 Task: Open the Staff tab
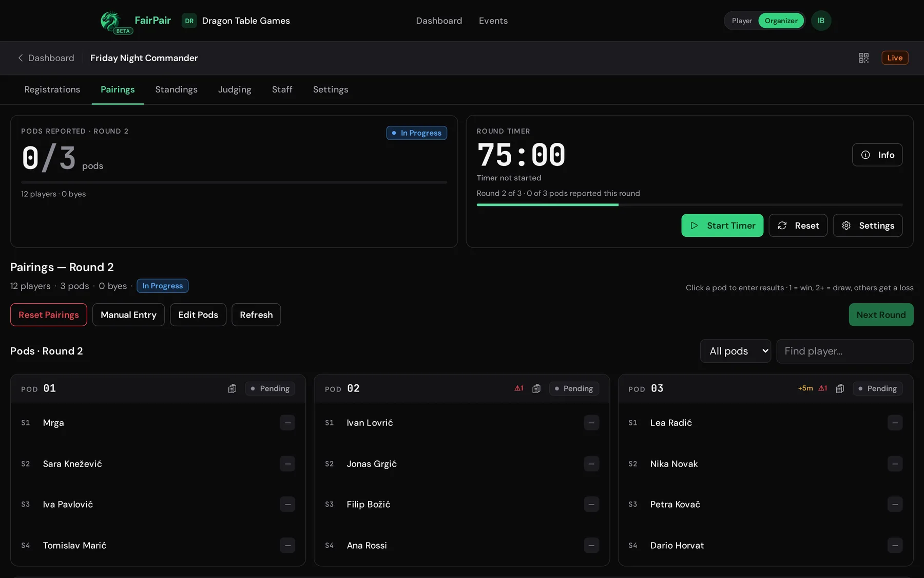tap(282, 89)
